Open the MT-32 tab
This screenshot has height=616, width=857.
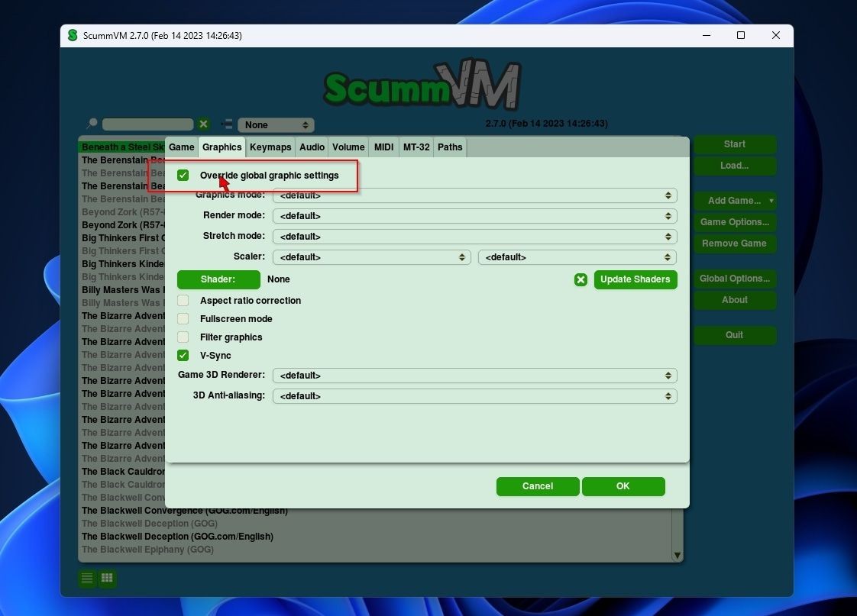[x=416, y=147]
